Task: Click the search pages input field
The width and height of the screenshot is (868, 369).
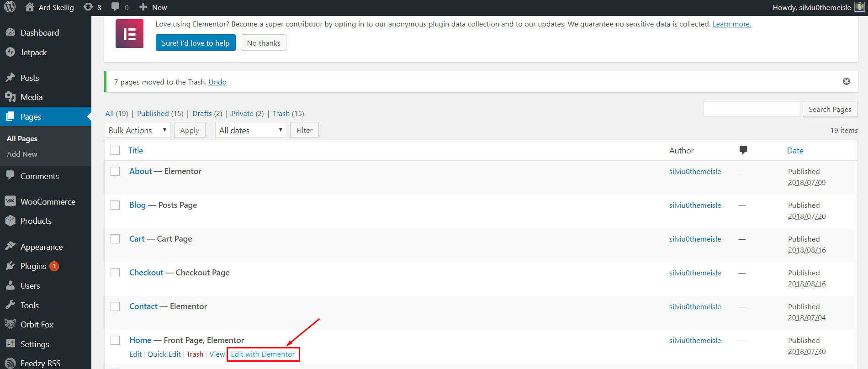Action: point(752,109)
